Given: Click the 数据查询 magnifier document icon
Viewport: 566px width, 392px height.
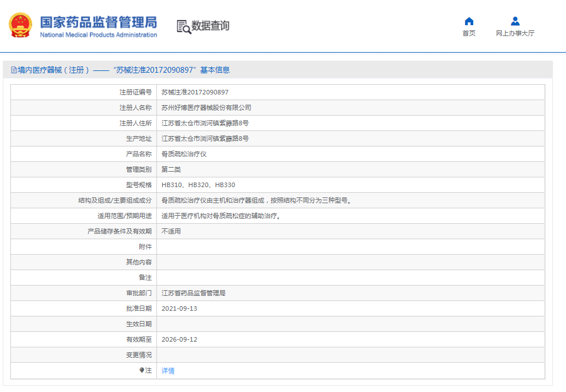Looking at the screenshot, I should click(183, 26).
